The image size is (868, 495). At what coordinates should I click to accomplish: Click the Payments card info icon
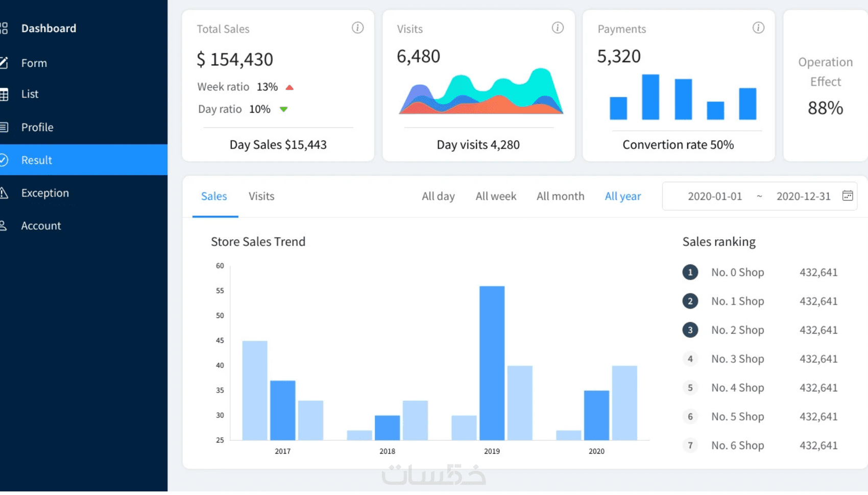coord(758,28)
